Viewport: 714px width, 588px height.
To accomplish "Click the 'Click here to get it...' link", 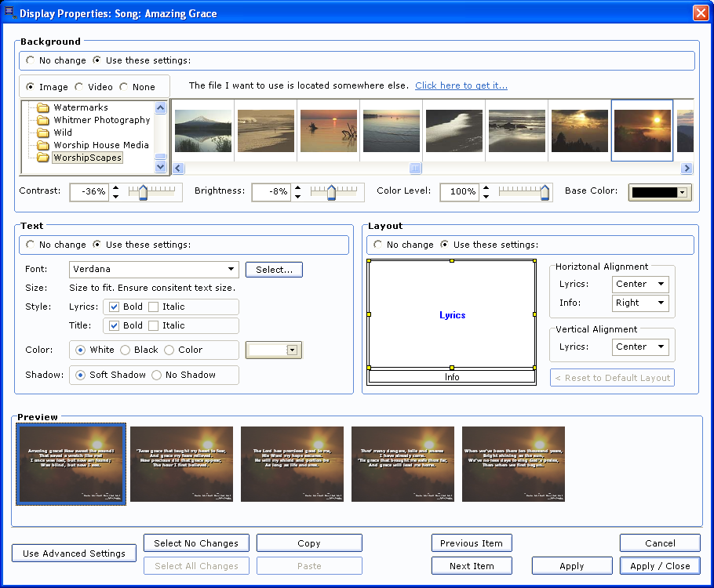I will pyautogui.click(x=461, y=85).
